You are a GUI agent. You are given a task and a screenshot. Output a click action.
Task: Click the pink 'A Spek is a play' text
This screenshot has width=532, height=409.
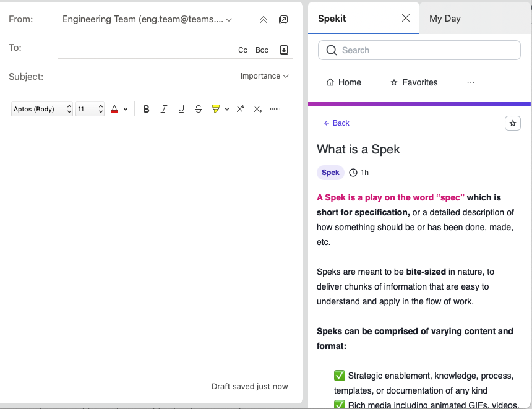pyautogui.click(x=390, y=197)
